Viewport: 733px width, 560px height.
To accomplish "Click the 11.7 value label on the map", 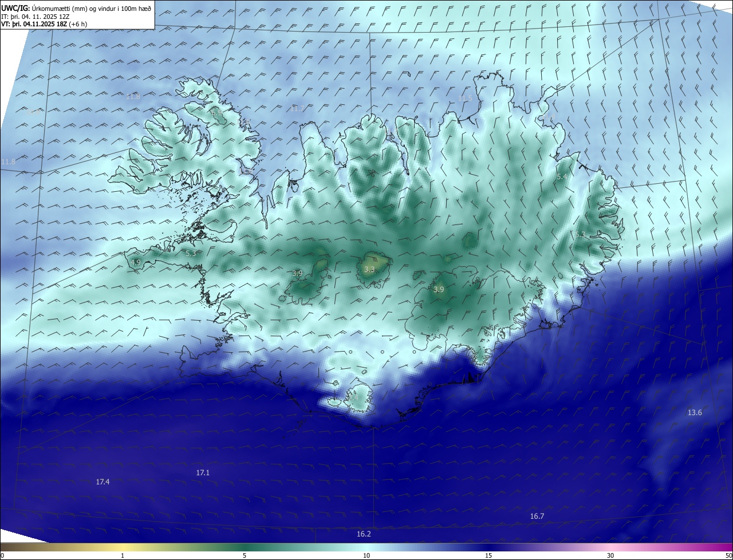I will pos(297,108).
